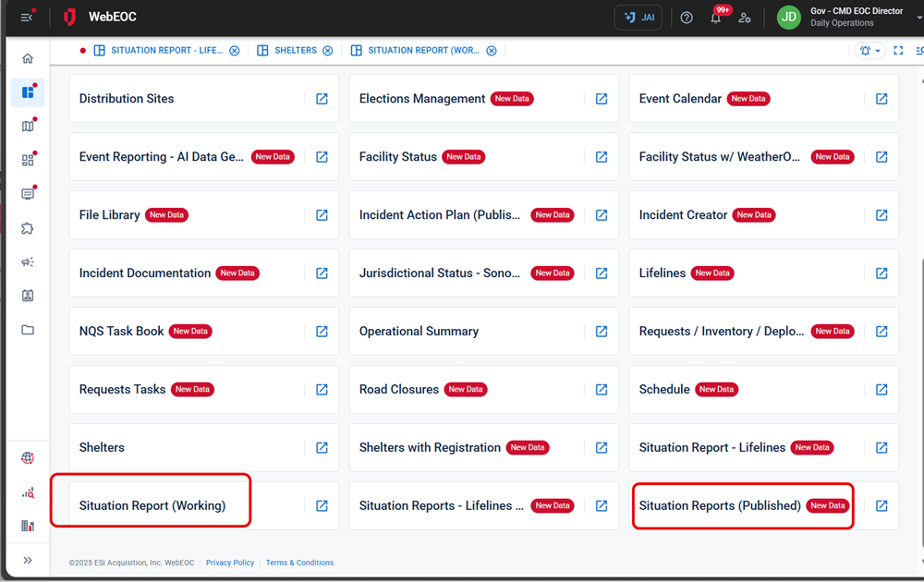Click the Messages icon showing new activity
Image resolution: width=924 pixels, height=582 pixels.
point(28,193)
